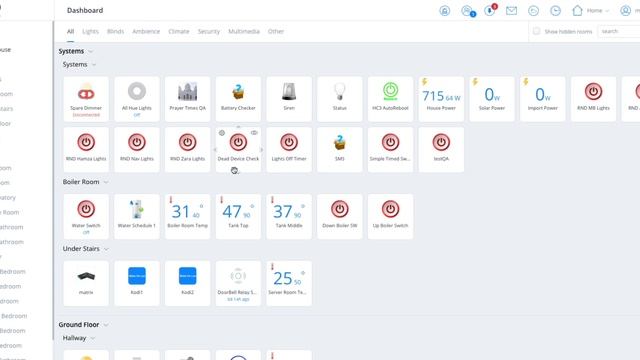Image resolution: width=640 pixels, height=360 pixels.
Task: Click the search input field
Action: click(619, 31)
